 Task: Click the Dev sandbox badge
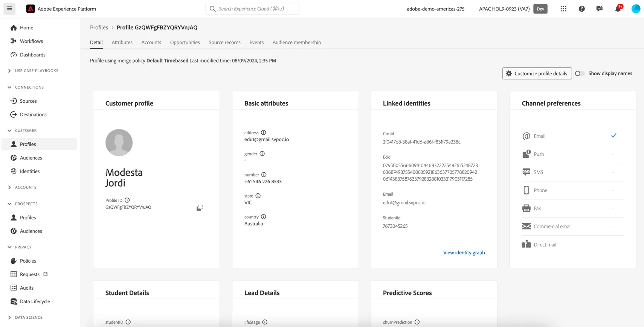coord(540,9)
